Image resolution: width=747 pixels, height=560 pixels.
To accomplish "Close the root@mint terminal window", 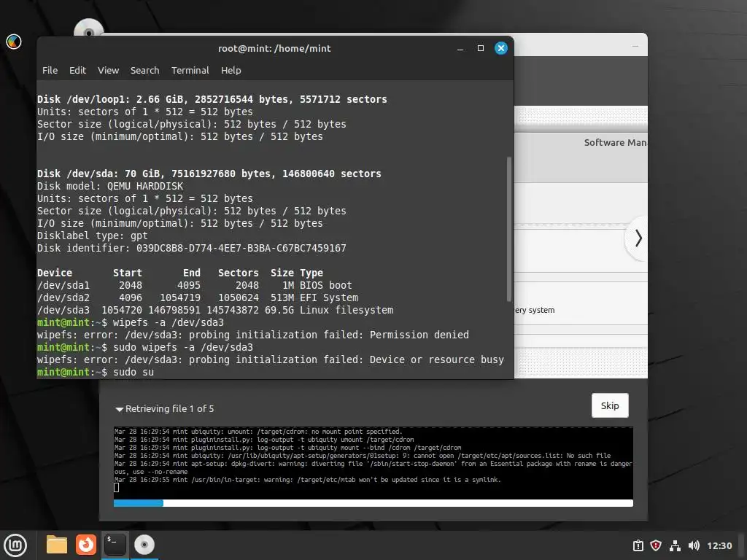I will (x=500, y=48).
